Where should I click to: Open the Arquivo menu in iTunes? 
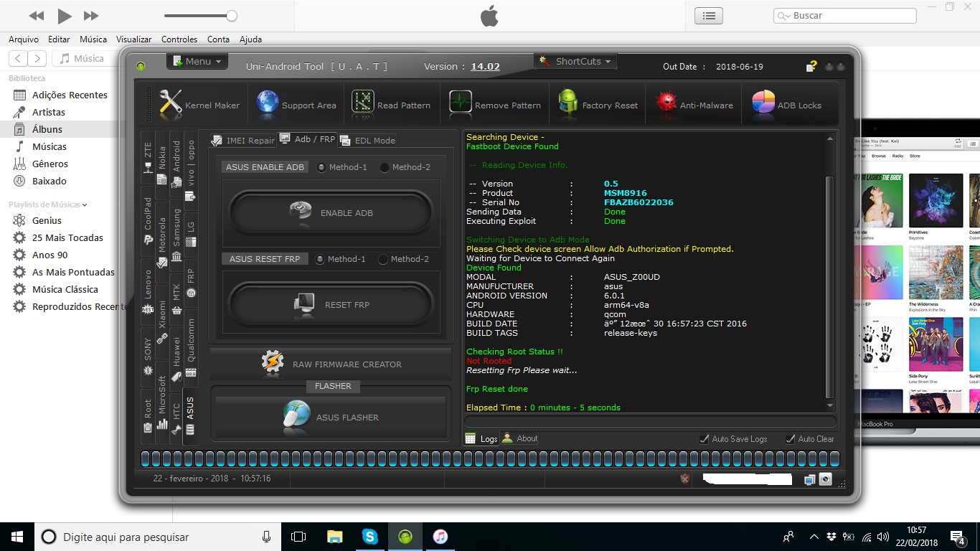click(24, 39)
